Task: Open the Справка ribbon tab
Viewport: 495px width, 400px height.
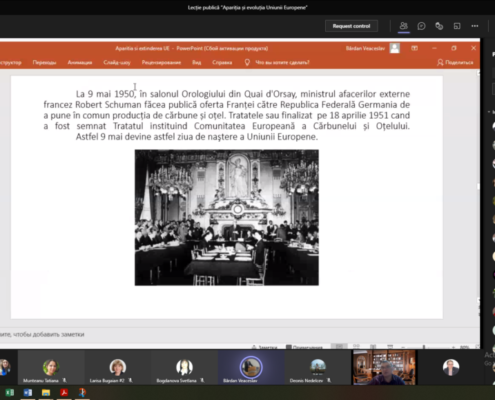Action: pyautogui.click(x=222, y=62)
